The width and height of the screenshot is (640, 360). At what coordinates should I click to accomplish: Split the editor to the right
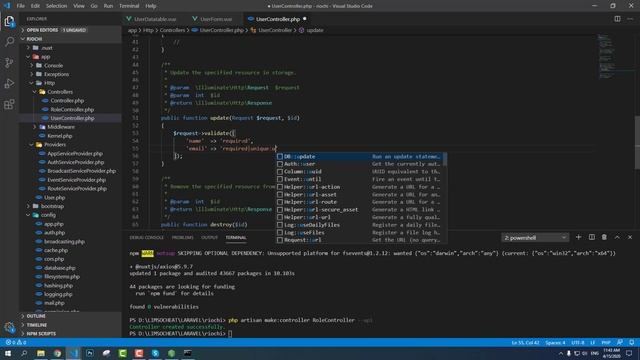pyautogui.click(x=617, y=19)
